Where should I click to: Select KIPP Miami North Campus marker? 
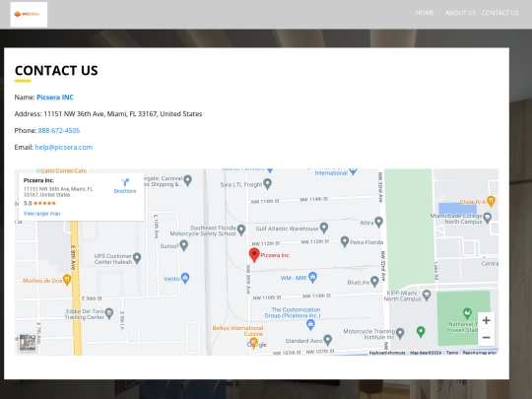point(427,296)
